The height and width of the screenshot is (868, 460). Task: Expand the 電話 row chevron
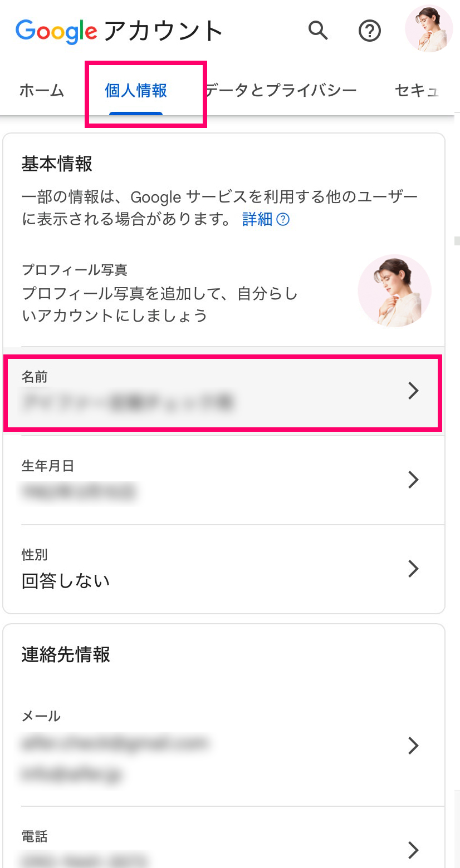click(413, 850)
